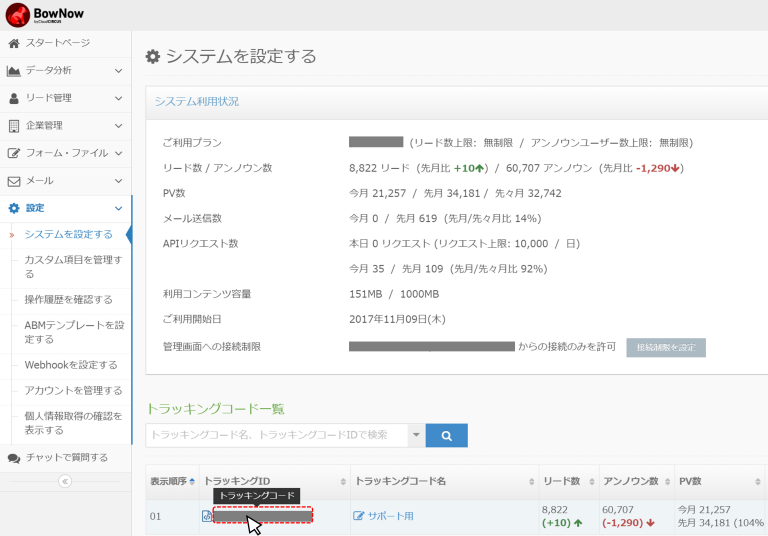768x536 pixels.
Task: Sort the トラッキングID column
Action: [x=343, y=482]
